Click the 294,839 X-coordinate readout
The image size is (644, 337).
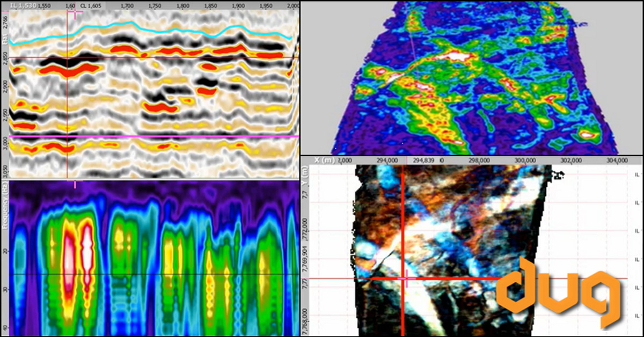[424, 160]
